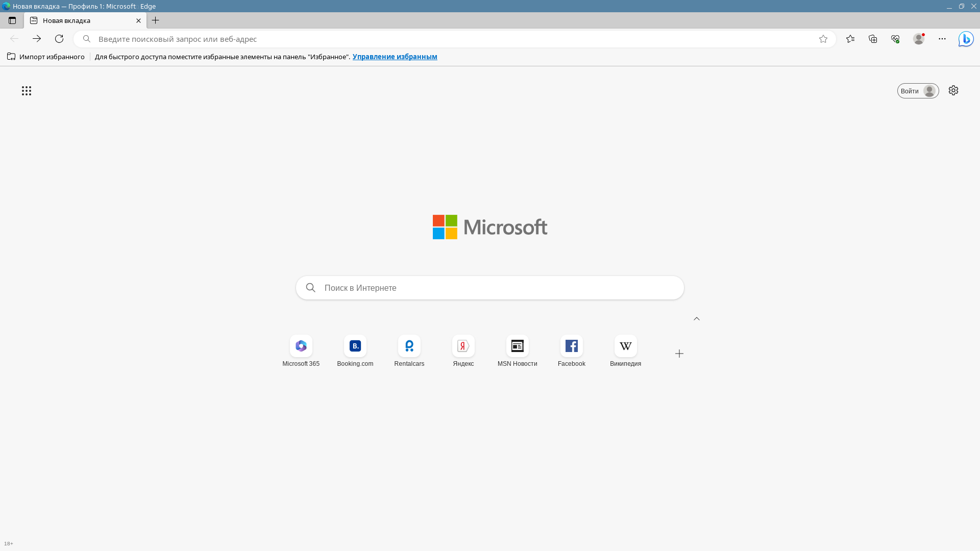Open Browser essentials heart icon
Image resolution: width=980 pixels, height=551 pixels.
895,39
